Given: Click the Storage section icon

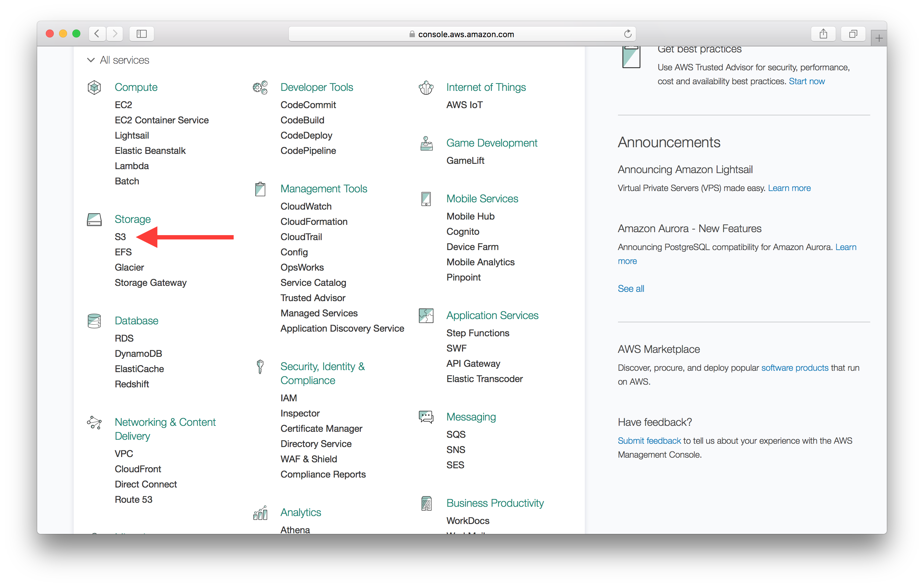Looking at the screenshot, I should tap(94, 220).
